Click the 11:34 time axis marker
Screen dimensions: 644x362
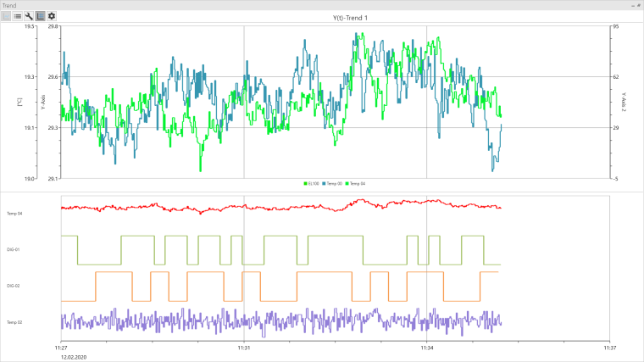point(427,348)
